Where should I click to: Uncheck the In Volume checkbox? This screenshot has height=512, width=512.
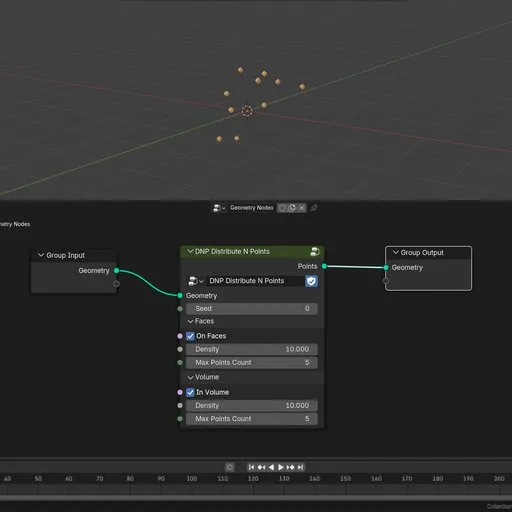[190, 392]
